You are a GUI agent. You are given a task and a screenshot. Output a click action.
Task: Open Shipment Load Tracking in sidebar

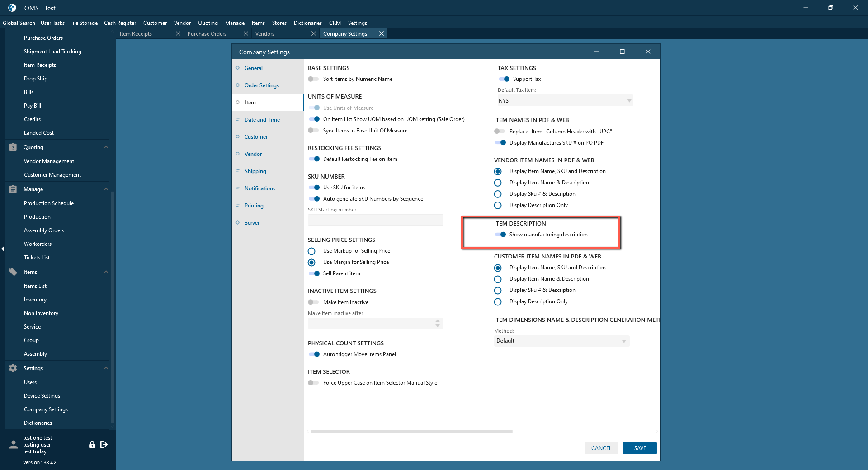pos(52,52)
